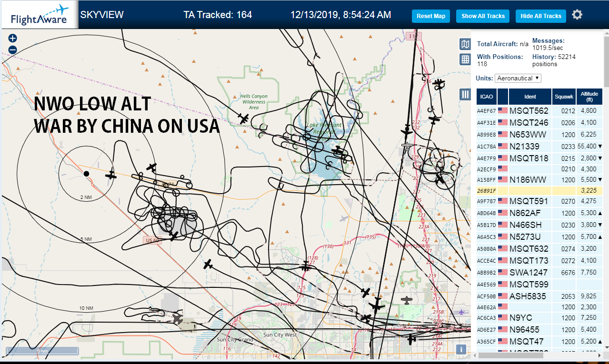Toggle the grid view icon on map

pyautogui.click(x=465, y=59)
